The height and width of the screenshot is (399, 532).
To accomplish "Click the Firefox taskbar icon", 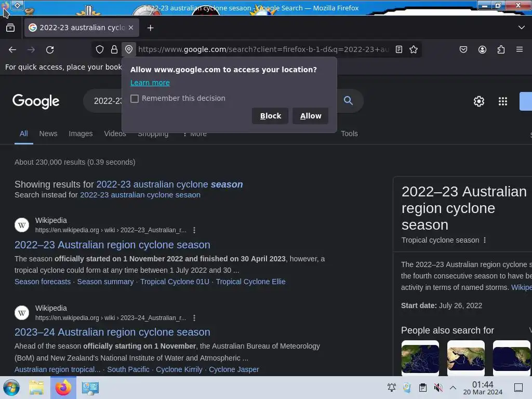I will point(63,388).
